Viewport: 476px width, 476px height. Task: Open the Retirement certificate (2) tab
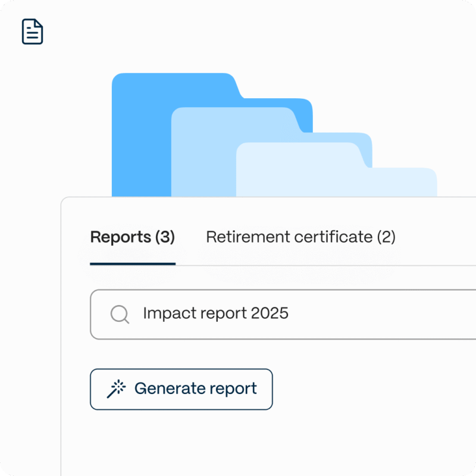[x=300, y=237]
